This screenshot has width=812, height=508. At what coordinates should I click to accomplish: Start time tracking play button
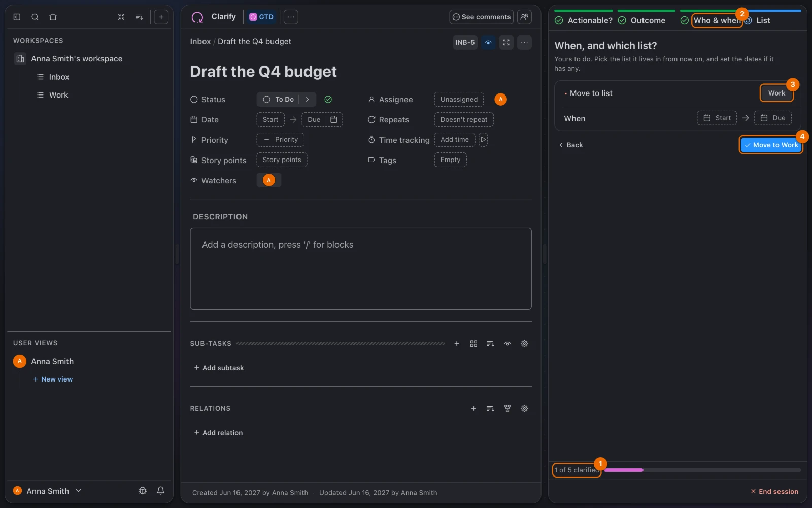click(483, 139)
